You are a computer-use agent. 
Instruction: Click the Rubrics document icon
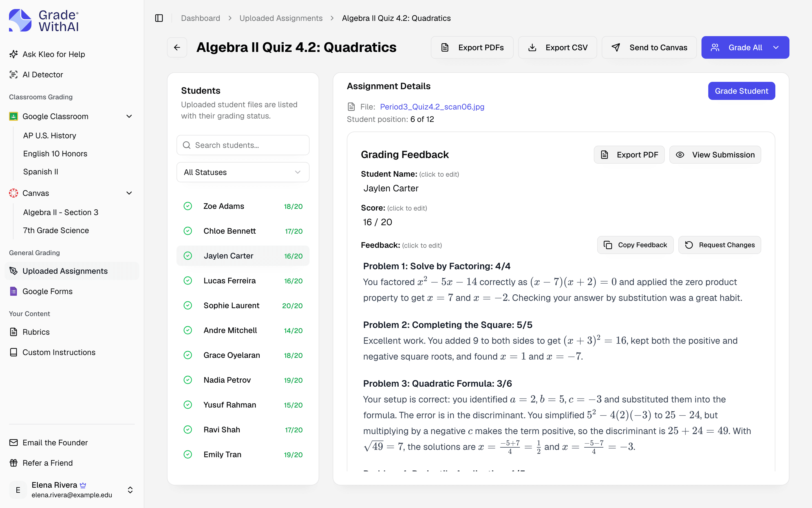click(x=14, y=332)
